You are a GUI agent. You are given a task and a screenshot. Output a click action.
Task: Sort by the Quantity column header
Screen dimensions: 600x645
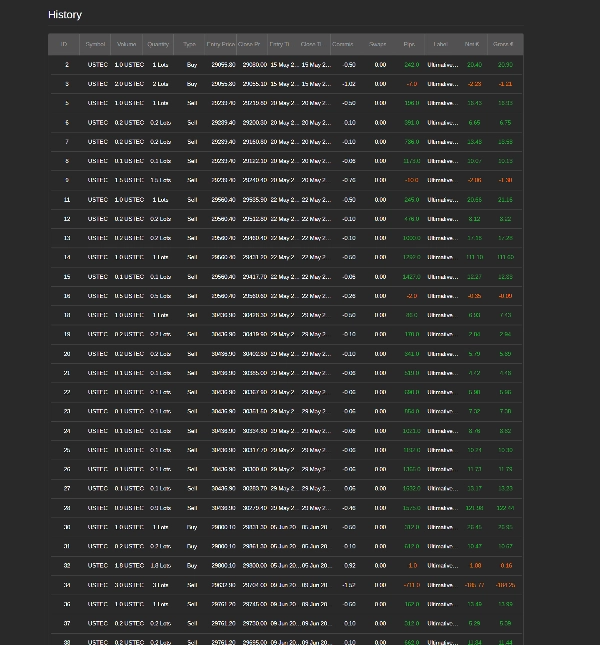(158, 44)
